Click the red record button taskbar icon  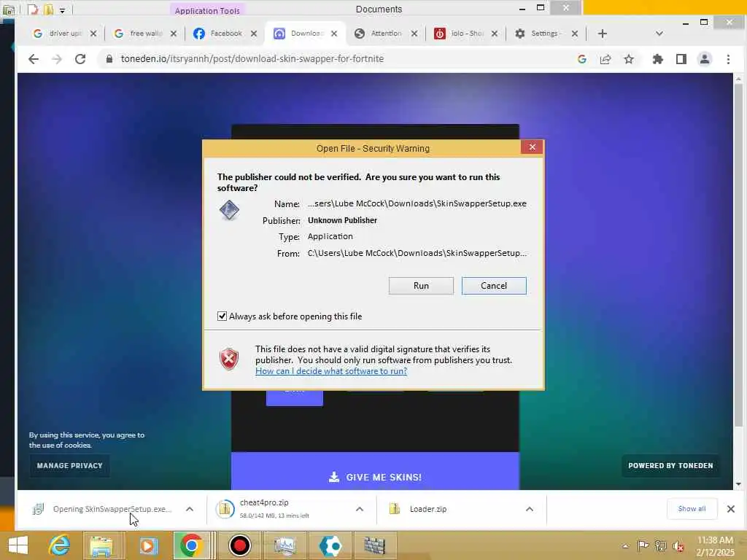[239, 545]
